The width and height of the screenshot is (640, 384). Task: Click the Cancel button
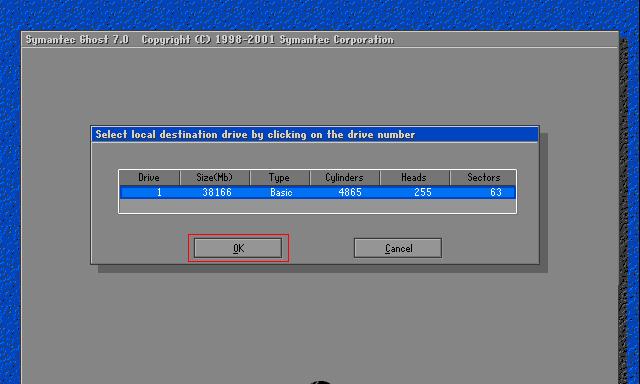point(398,248)
